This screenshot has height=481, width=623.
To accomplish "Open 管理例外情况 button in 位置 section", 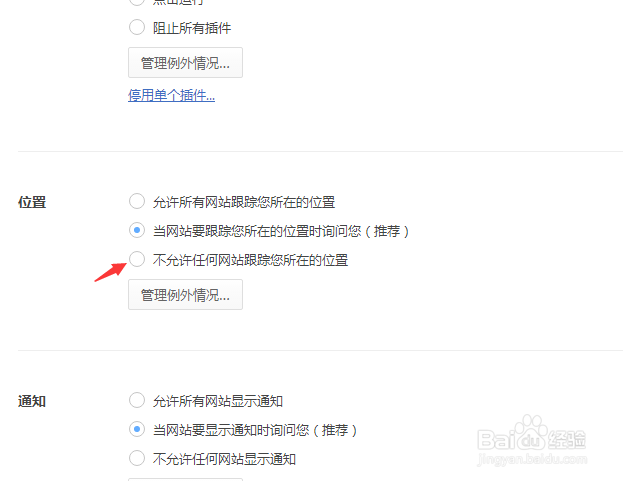I will [x=185, y=294].
